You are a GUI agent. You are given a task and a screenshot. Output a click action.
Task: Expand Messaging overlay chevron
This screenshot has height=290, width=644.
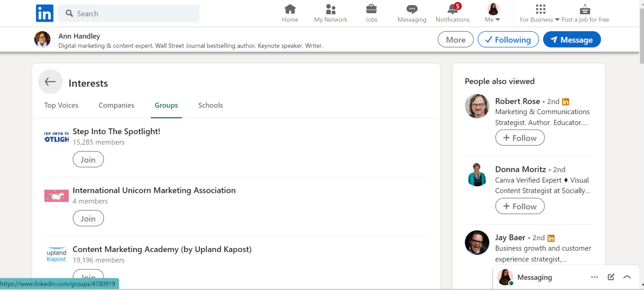[x=627, y=277]
